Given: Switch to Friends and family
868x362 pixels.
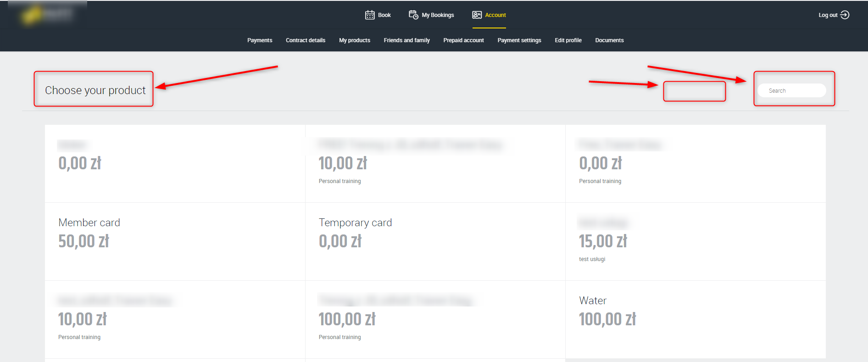Looking at the screenshot, I should (406, 40).
